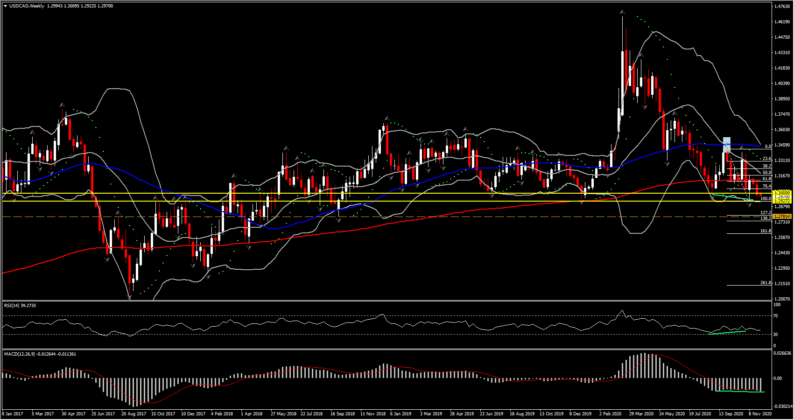Click the MACD scale value 0.026626
794x420 pixels.
pyautogui.click(x=783, y=353)
